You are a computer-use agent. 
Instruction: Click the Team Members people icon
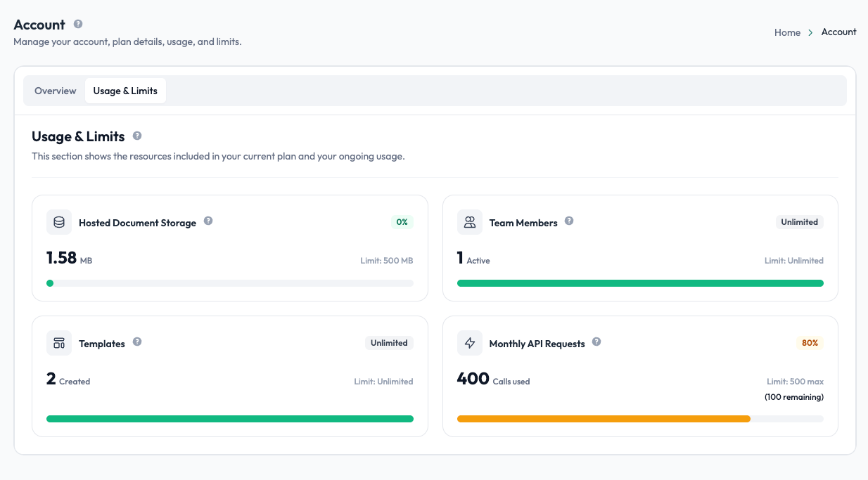pos(470,222)
